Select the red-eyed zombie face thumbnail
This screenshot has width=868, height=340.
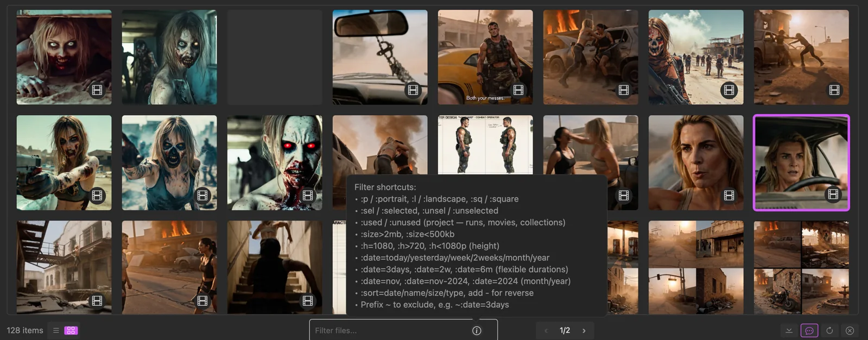click(x=275, y=162)
